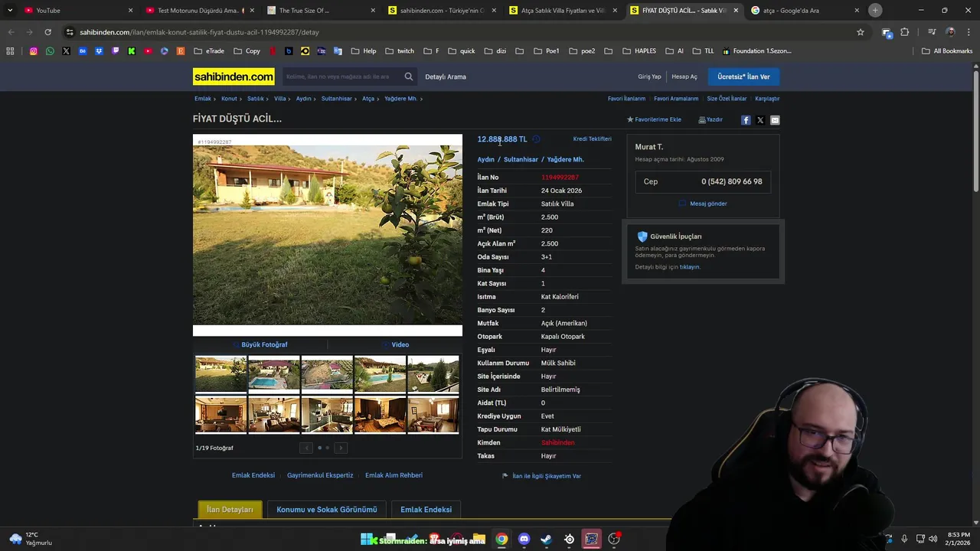Viewport: 980px width, 551px height.
Task: Open Detaylı Arama link
Action: pos(446,77)
